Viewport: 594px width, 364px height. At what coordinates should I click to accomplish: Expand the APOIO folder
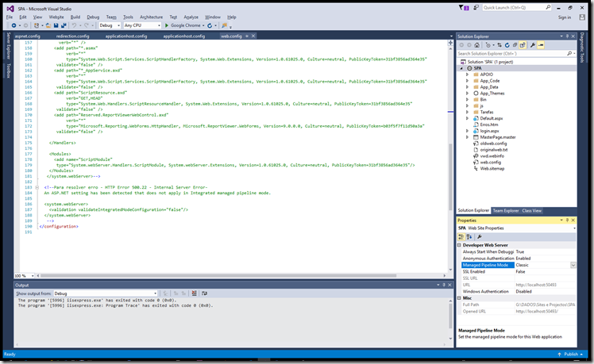coord(467,75)
